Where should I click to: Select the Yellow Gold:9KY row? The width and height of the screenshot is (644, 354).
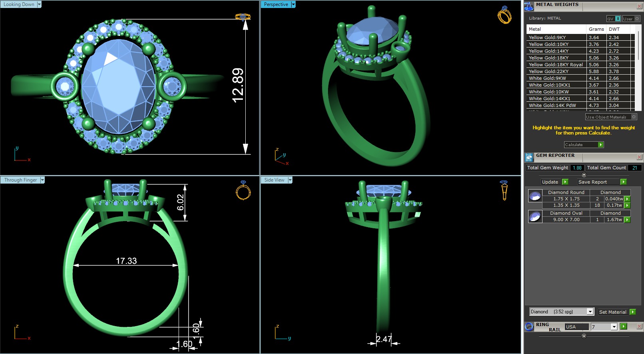click(580, 38)
